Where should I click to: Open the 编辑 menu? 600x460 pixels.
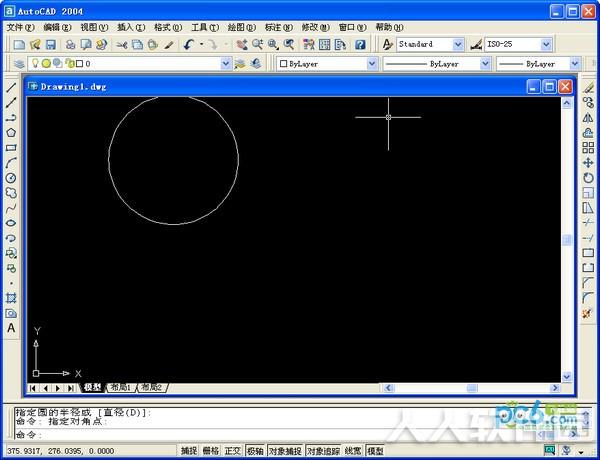(57, 27)
